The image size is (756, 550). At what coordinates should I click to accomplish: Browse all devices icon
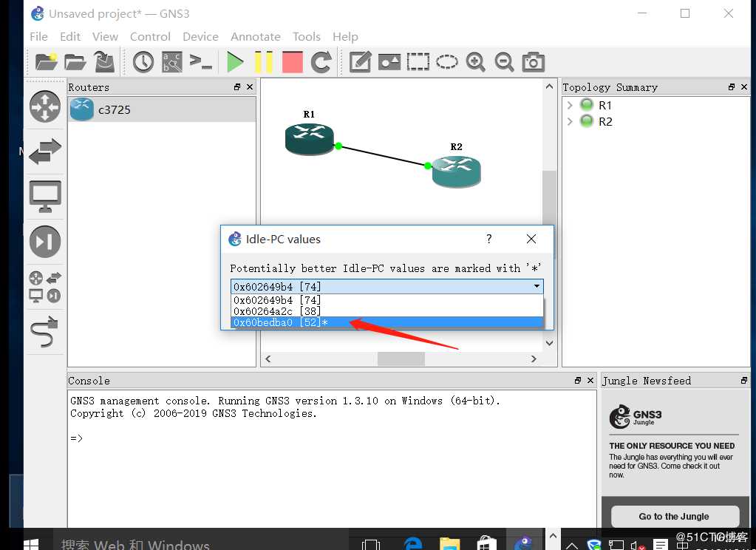tap(45, 287)
